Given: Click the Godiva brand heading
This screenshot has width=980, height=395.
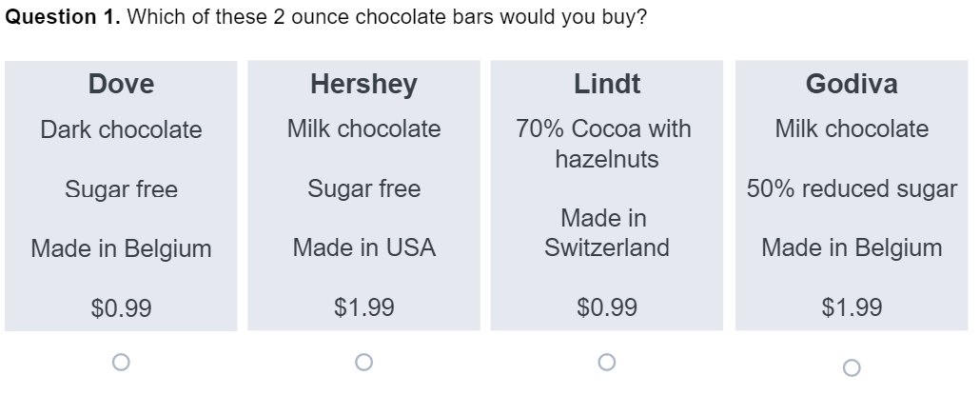Looking at the screenshot, I should coord(852,84).
